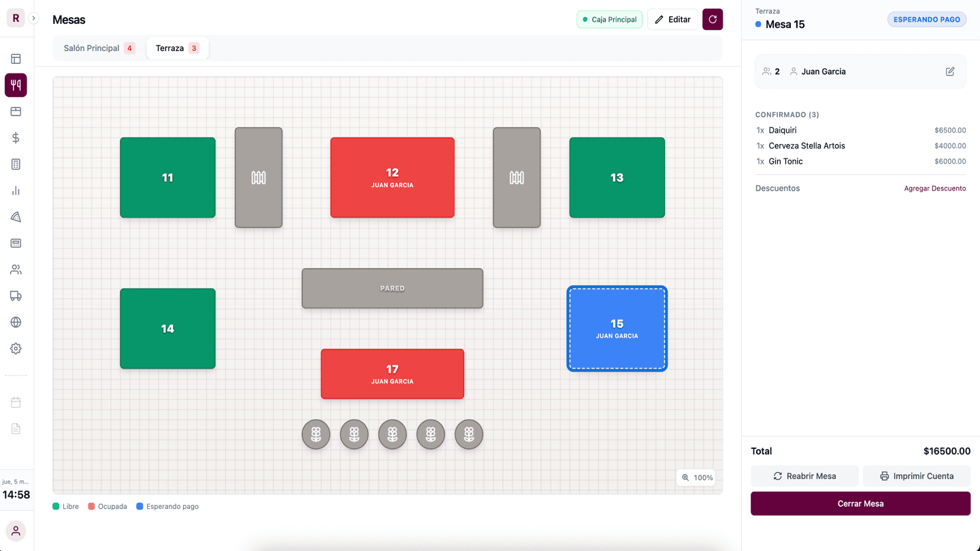Open settings gear in sidebar
The width and height of the screenshot is (980, 551).
[x=16, y=348]
